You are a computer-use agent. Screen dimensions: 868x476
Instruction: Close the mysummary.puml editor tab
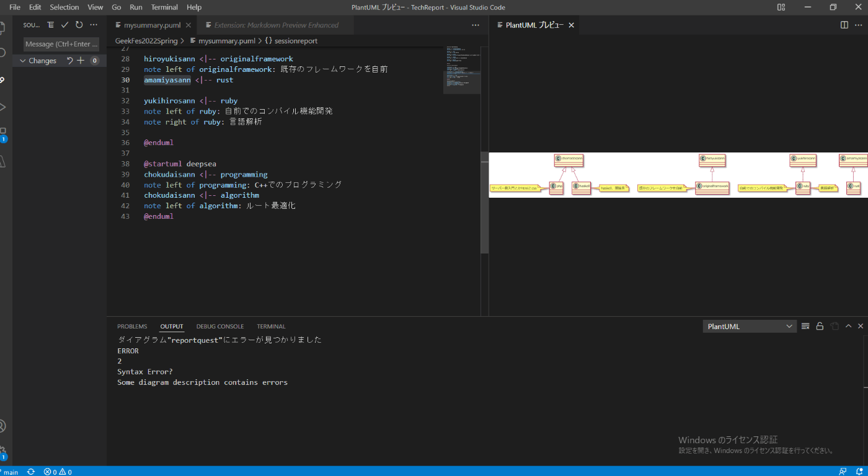point(188,25)
